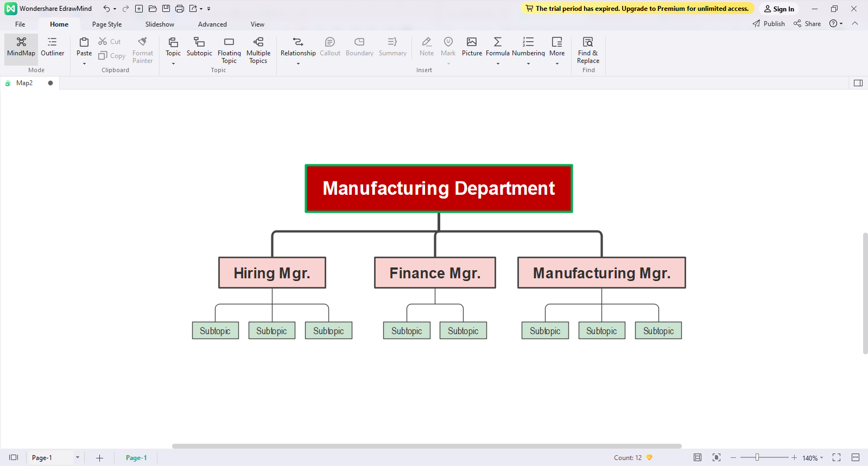Click the Undo arrow icon

point(106,9)
